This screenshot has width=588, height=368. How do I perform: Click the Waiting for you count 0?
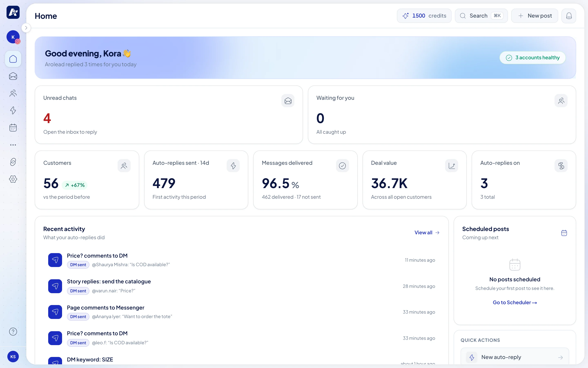320,119
